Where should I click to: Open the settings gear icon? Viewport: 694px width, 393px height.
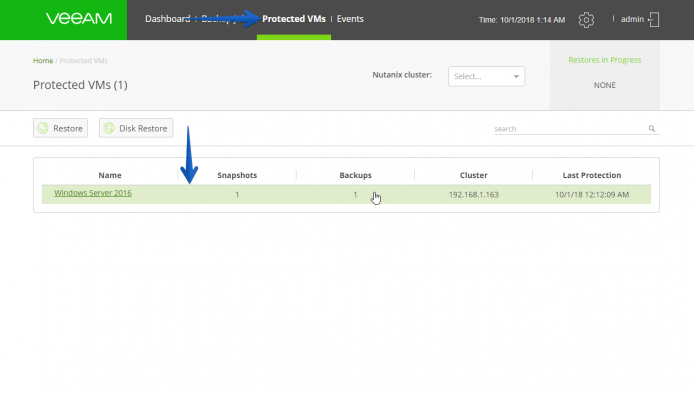coord(586,20)
